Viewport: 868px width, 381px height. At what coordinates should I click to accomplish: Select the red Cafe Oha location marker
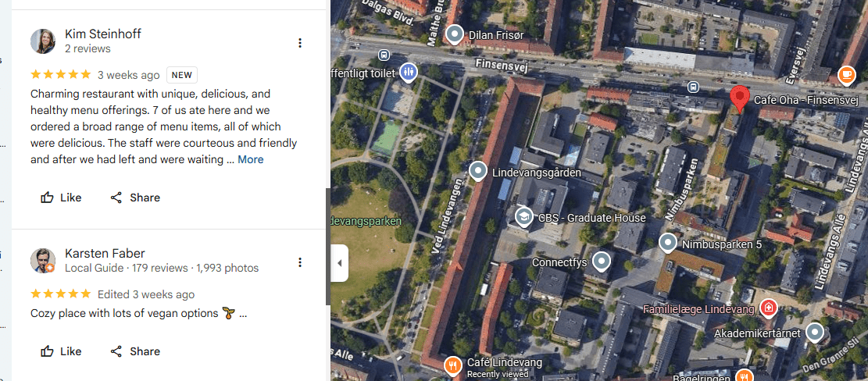pyautogui.click(x=739, y=100)
